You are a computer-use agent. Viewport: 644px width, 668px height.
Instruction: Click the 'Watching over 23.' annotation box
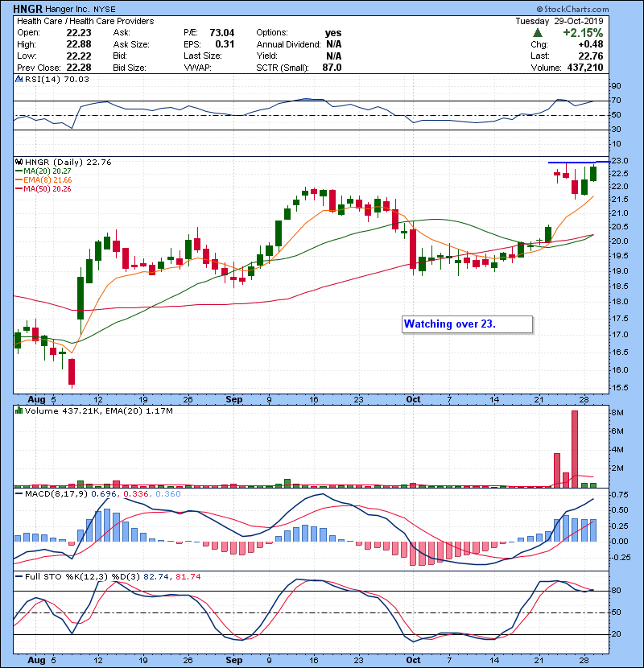pos(467,324)
